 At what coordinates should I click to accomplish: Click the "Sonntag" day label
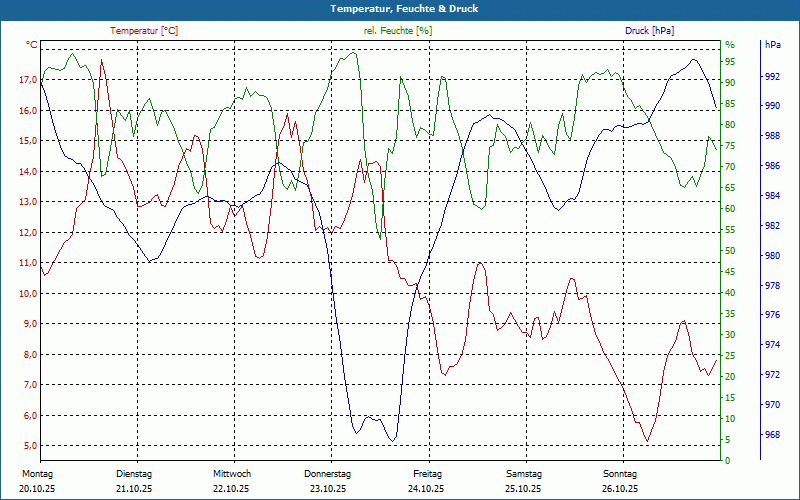pyautogui.click(x=620, y=474)
